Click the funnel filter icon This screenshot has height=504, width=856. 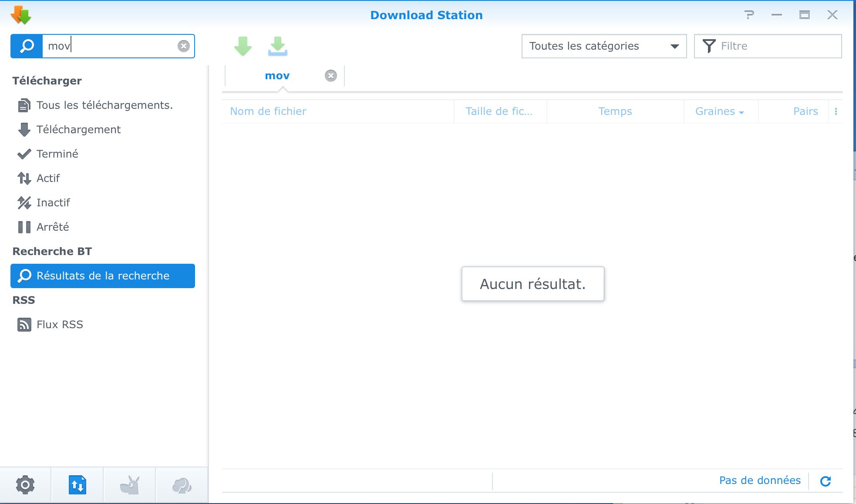[x=709, y=46]
